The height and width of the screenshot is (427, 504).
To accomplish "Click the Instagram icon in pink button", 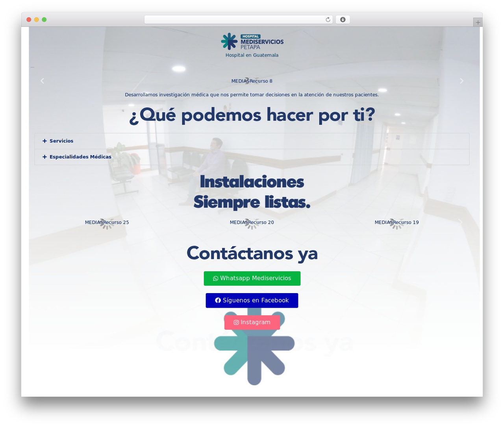I will pos(236,323).
